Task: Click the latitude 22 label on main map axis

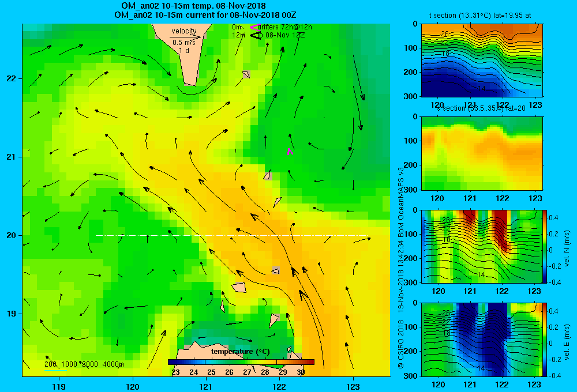Action: [x=12, y=79]
